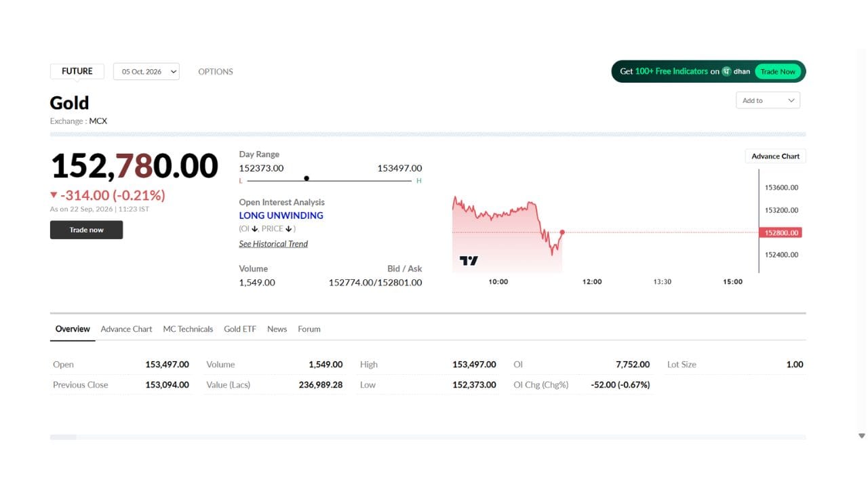Click the red end-point dot on the chart line

click(x=562, y=232)
